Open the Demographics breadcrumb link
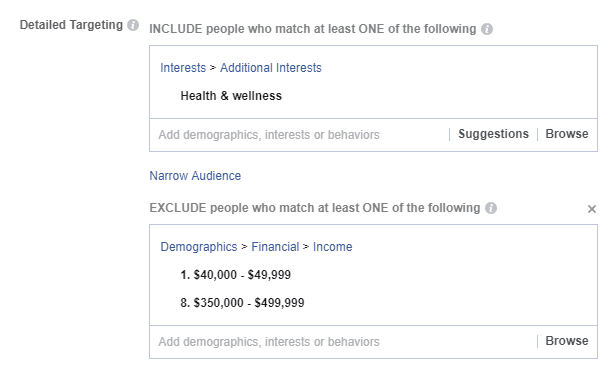The height and width of the screenshot is (375, 609). [198, 247]
